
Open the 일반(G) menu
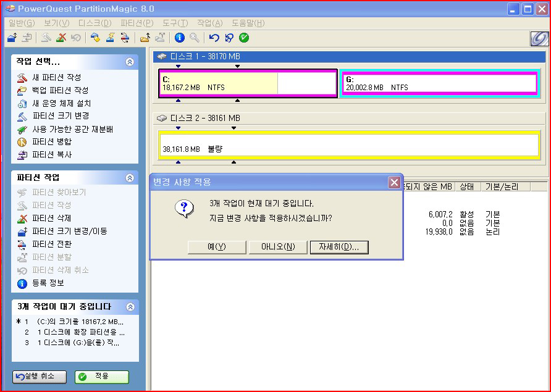click(22, 23)
